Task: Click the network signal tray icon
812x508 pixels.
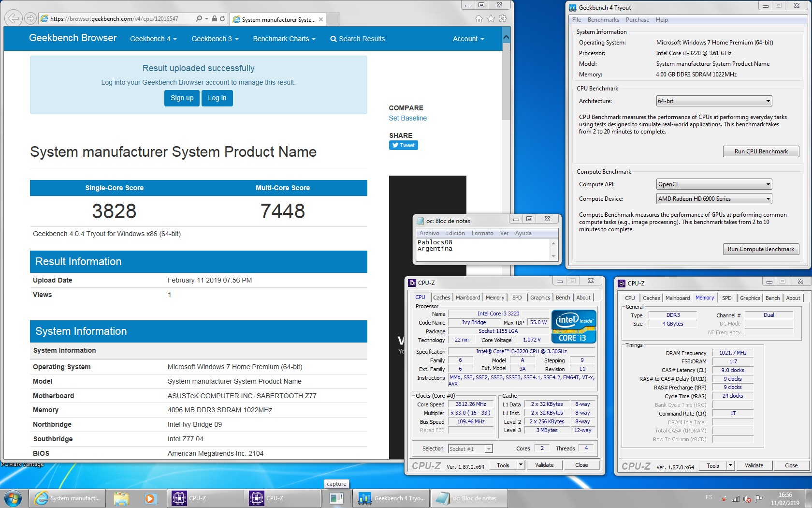Action: point(736,499)
